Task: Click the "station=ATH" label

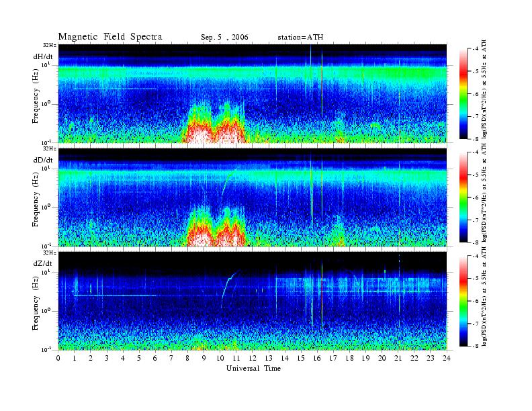Action: coord(300,38)
